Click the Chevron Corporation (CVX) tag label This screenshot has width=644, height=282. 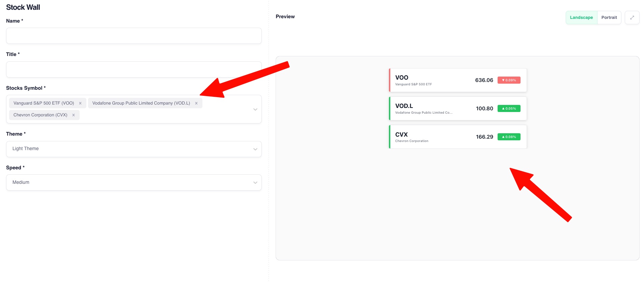pos(40,115)
